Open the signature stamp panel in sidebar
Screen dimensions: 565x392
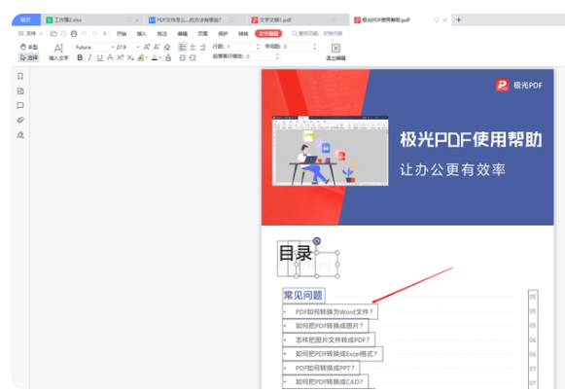(20, 135)
